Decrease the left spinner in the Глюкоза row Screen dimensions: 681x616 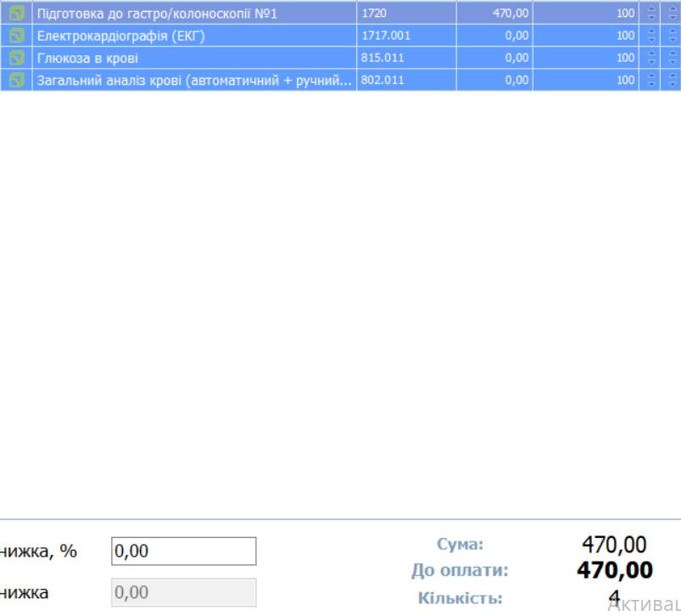click(651, 62)
